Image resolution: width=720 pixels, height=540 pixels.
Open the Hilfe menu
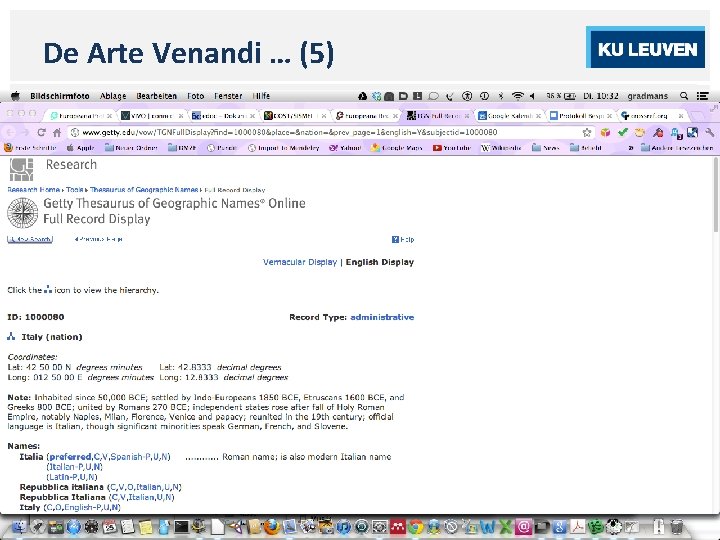point(261,96)
